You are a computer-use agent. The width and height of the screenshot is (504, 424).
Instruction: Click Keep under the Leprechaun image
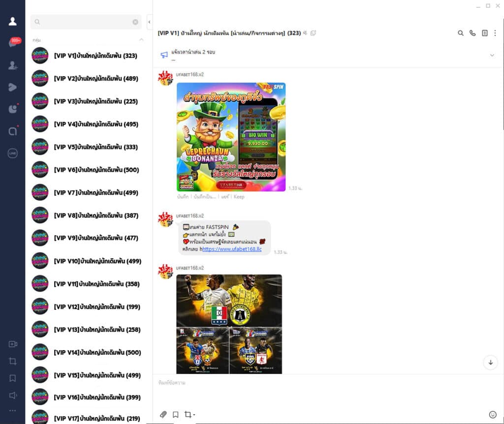click(239, 197)
